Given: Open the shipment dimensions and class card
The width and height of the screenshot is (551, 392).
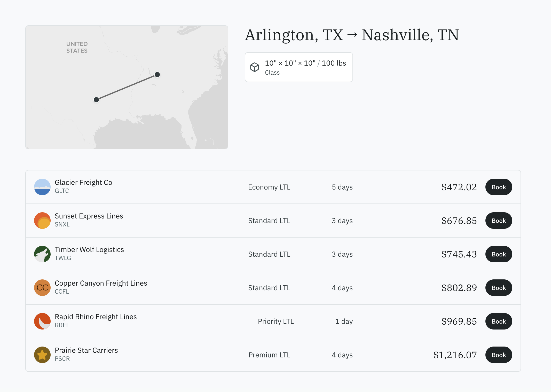Looking at the screenshot, I should pos(298,67).
